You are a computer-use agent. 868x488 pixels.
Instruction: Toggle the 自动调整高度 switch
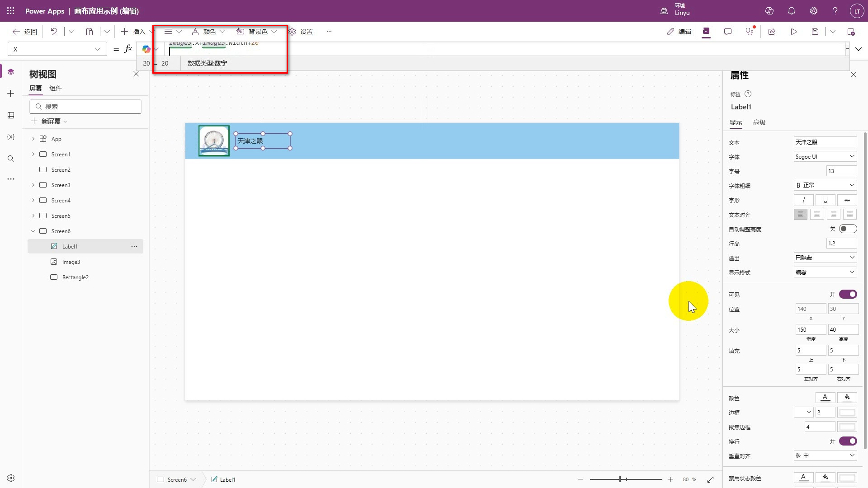pos(848,229)
